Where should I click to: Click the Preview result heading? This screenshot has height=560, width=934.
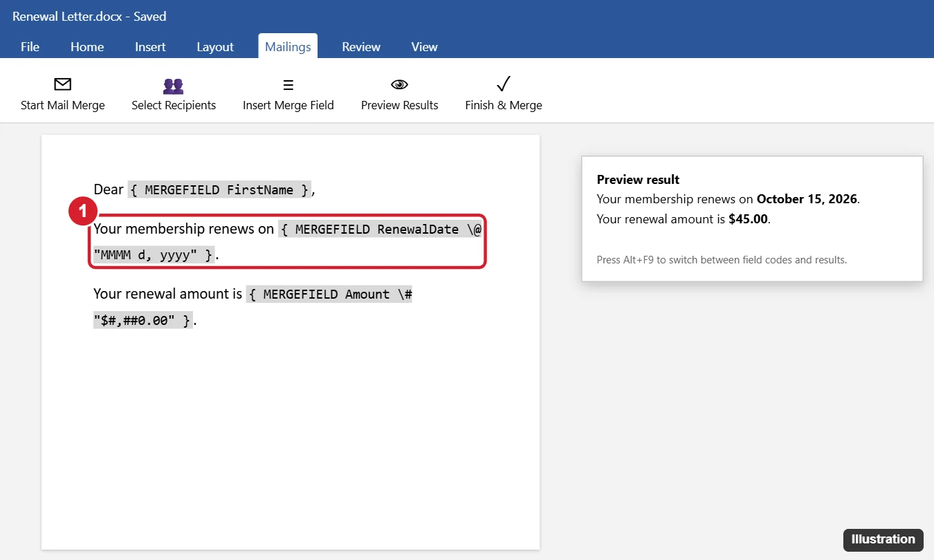[638, 180]
